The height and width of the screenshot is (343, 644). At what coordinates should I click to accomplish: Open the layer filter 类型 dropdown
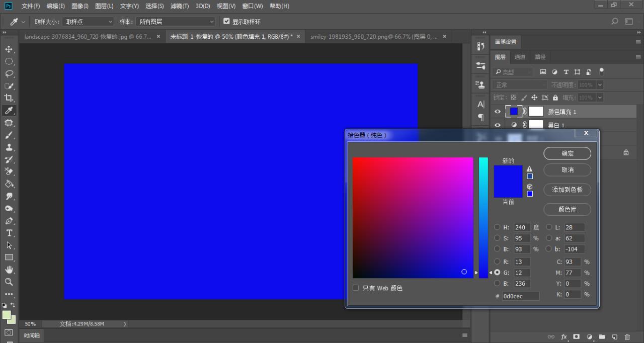point(513,72)
